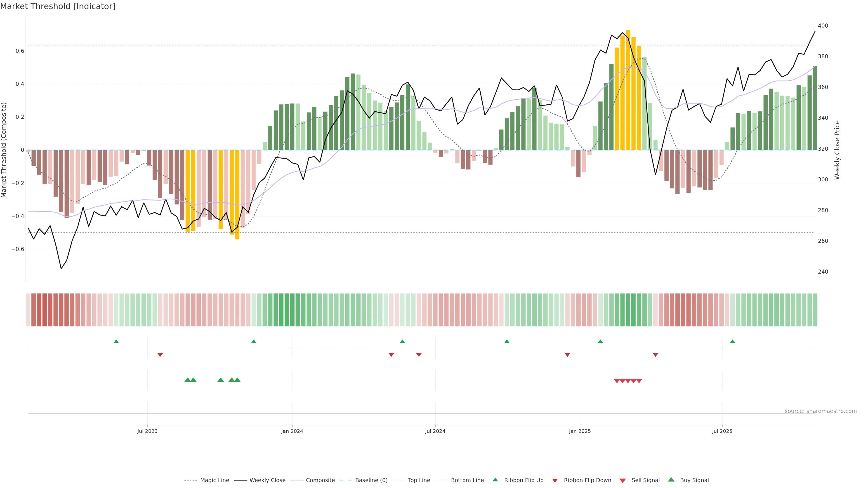The image size is (868, 488).
Task: Toggle the Top Line legend item
Action: pos(419,480)
